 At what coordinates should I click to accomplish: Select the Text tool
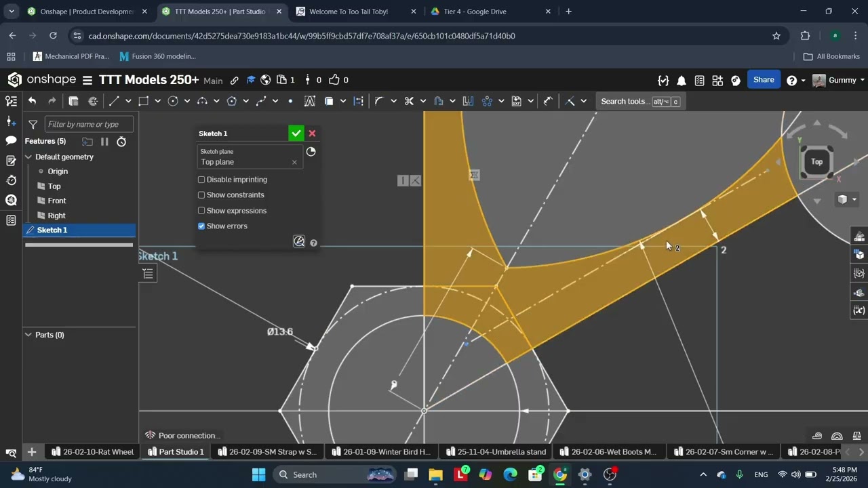coord(310,101)
